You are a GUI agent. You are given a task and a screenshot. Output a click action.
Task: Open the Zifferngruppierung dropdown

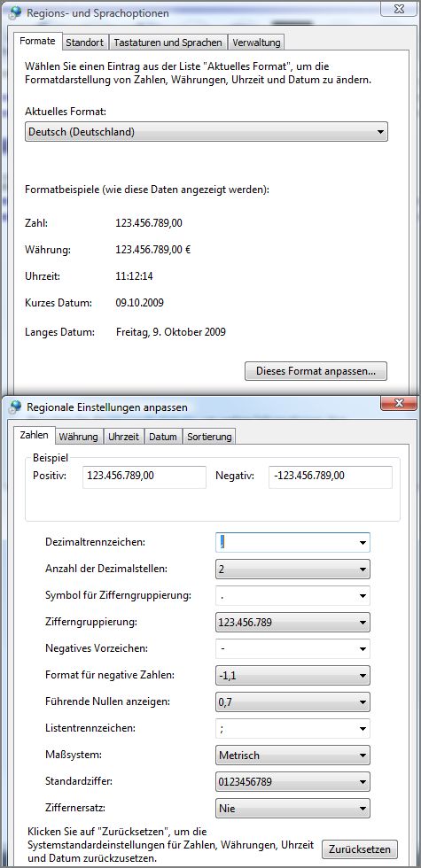pos(292,622)
